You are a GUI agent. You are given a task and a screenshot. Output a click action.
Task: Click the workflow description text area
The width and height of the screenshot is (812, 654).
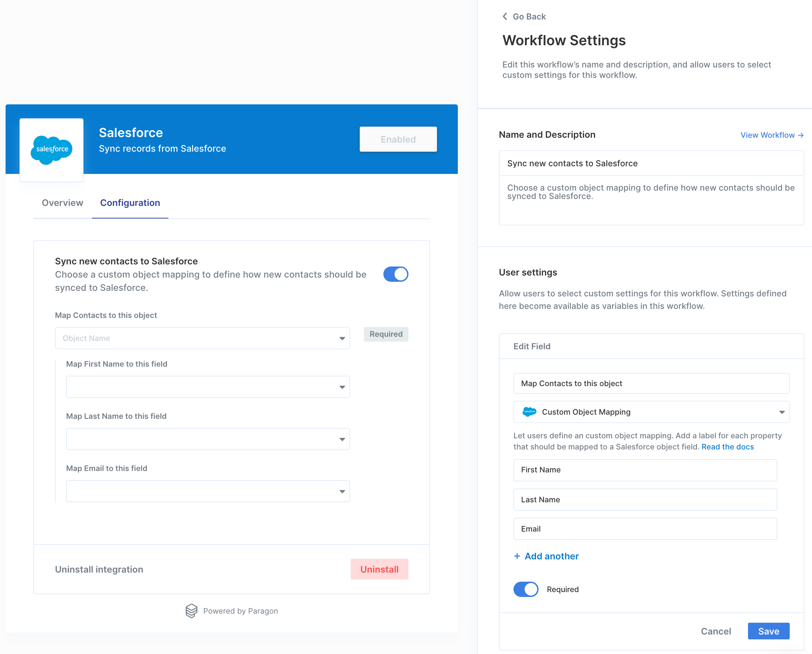point(651,200)
